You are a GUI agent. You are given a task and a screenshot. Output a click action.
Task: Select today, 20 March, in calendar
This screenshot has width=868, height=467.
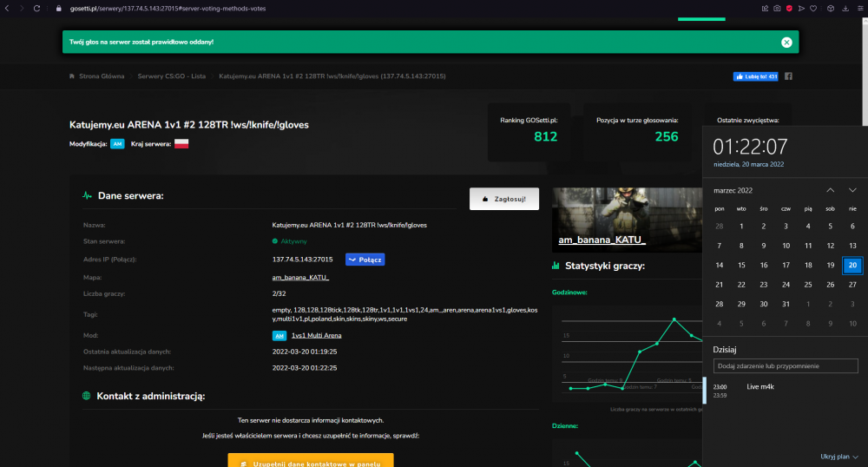click(x=852, y=265)
